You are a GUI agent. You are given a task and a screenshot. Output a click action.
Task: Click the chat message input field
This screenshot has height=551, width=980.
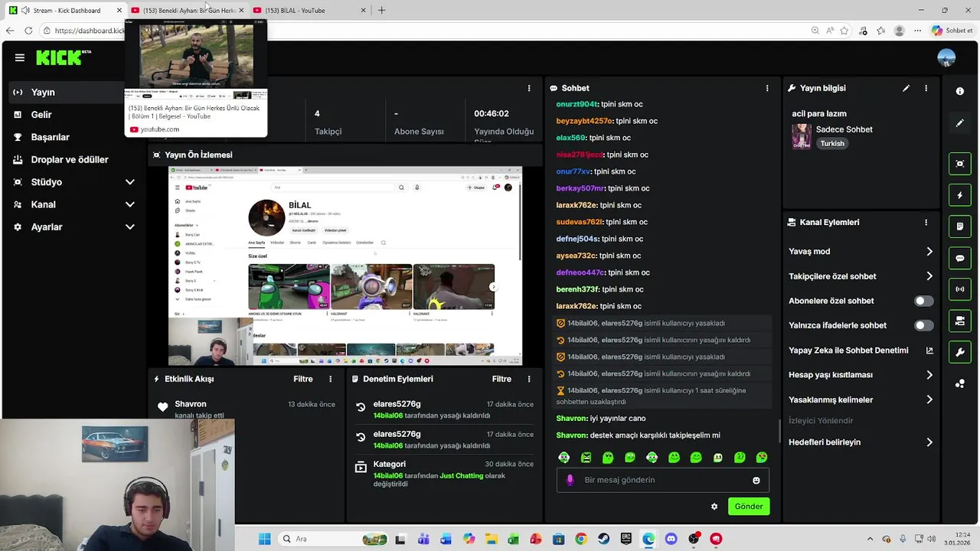pyautogui.click(x=662, y=480)
